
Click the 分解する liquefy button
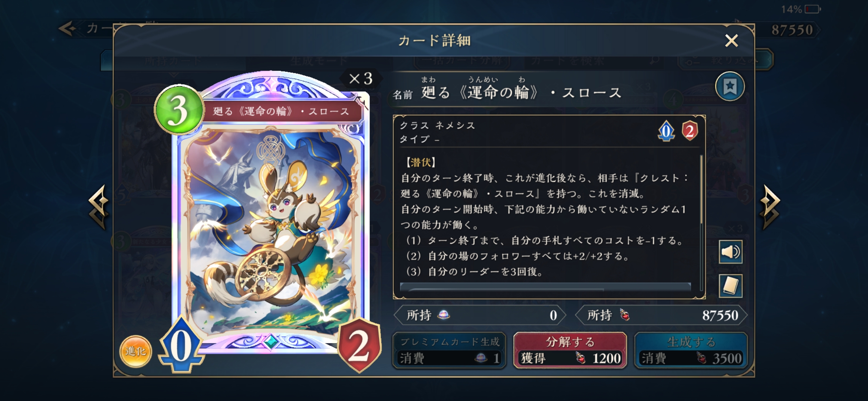570,351
